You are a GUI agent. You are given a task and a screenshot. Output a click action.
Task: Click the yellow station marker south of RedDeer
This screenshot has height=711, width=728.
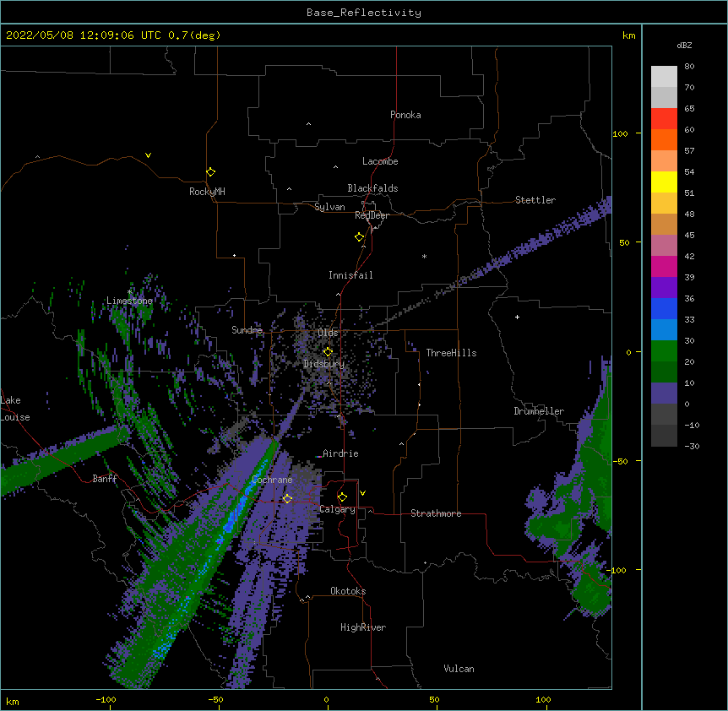coord(359,237)
